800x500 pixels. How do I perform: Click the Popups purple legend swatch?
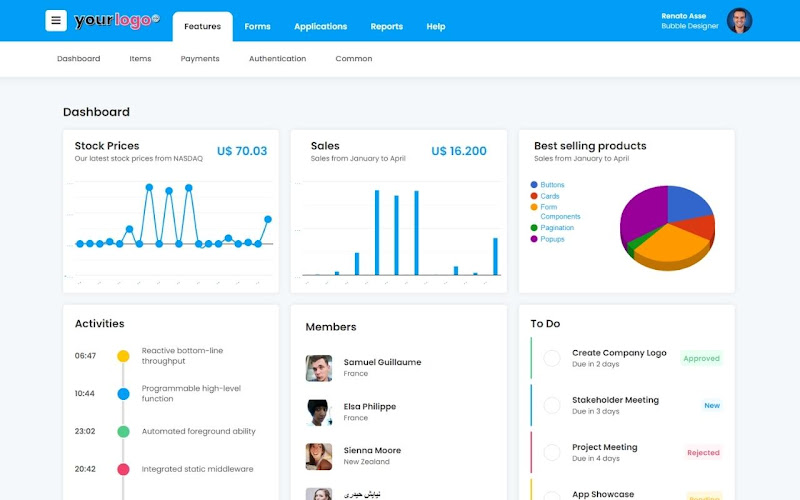pyautogui.click(x=534, y=239)
